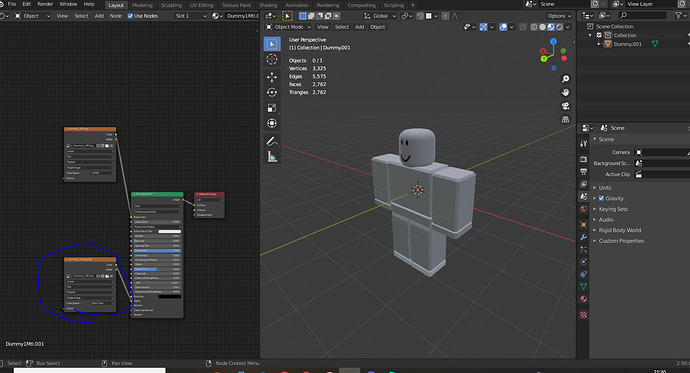Uncheck the Gravity checkbox
Image resolution: width=690 pixels, height=373 pixels.
[601, 198]
